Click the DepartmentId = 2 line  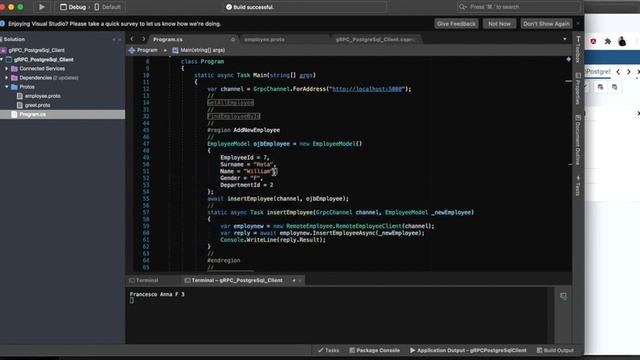point(247,185)
